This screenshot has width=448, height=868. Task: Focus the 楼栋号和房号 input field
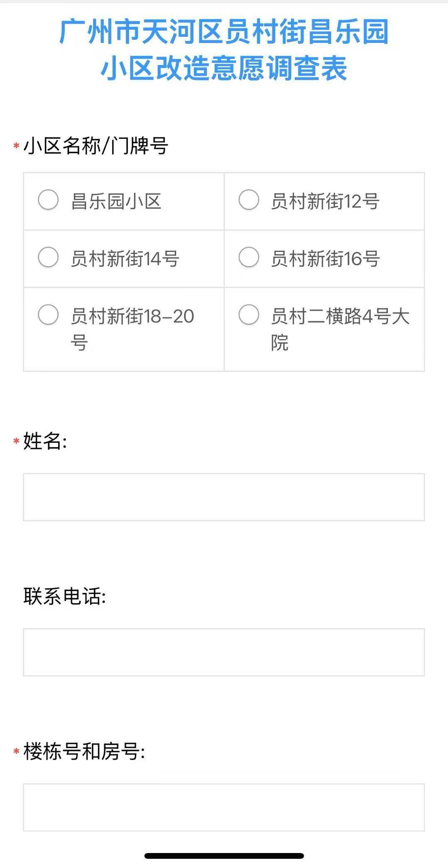[224, 807]
